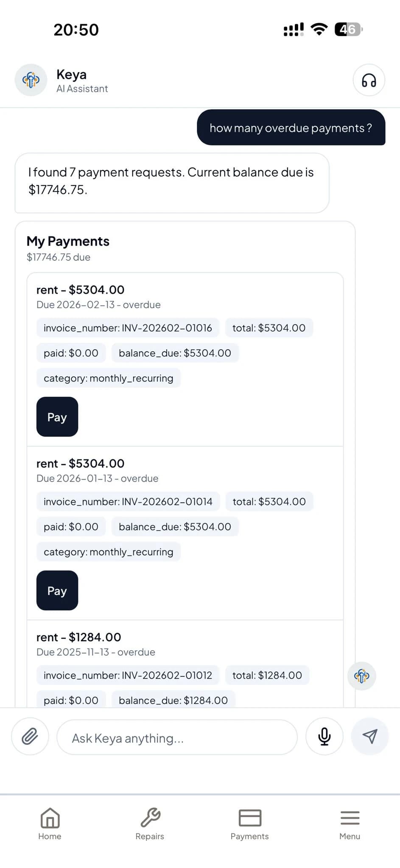Tap the paperclip attachment icon
Image resolution: width=400 pixels, height=868 pixels.
point(30,736)
